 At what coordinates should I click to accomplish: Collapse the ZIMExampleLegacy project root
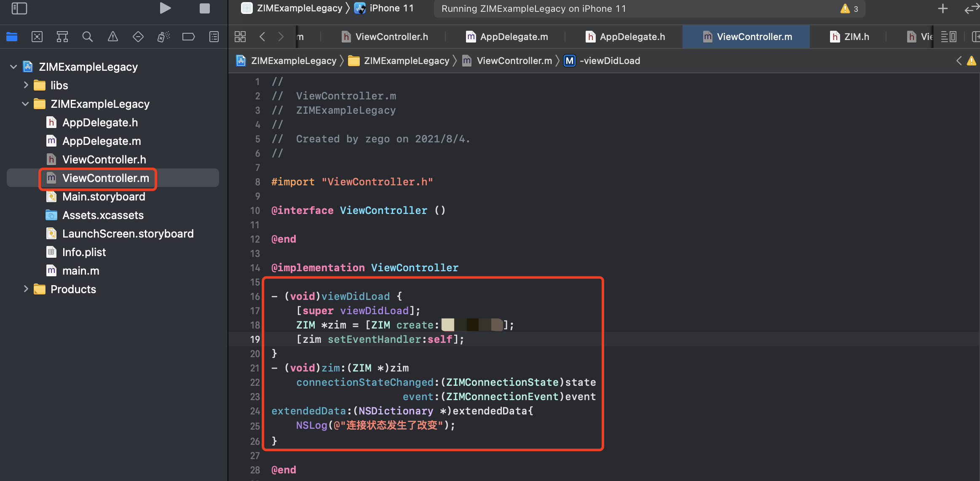point(13,67)
